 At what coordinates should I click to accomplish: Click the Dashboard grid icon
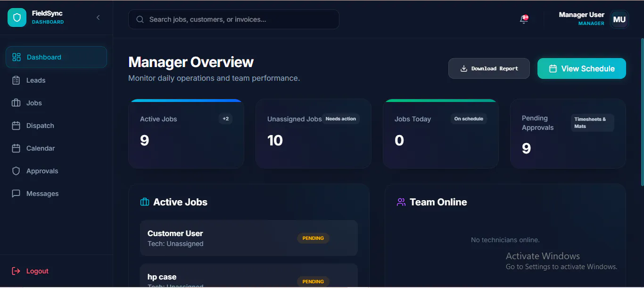click(x=17, y=57)
